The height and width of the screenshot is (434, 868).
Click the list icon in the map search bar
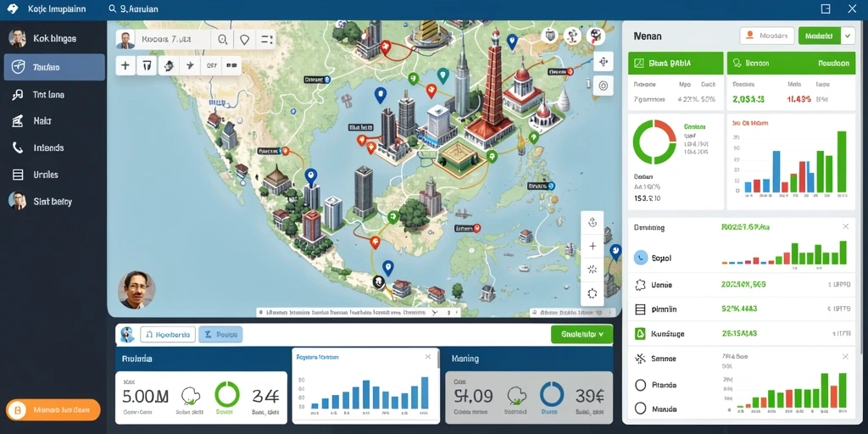266,39
